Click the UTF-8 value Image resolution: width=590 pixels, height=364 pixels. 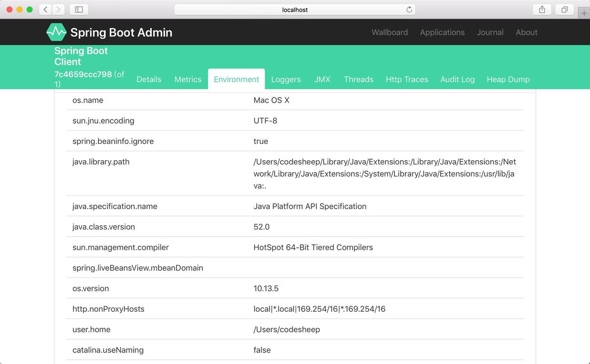coord(265,121)
